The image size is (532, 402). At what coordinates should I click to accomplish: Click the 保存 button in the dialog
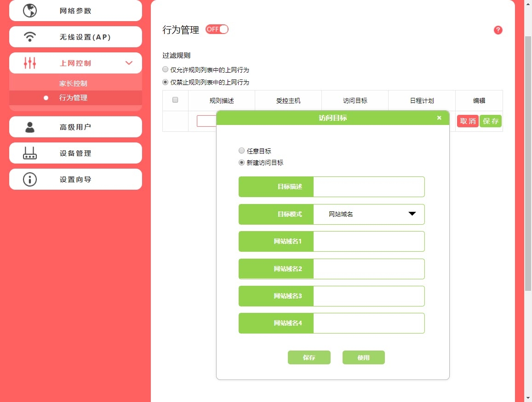[309, 357]
